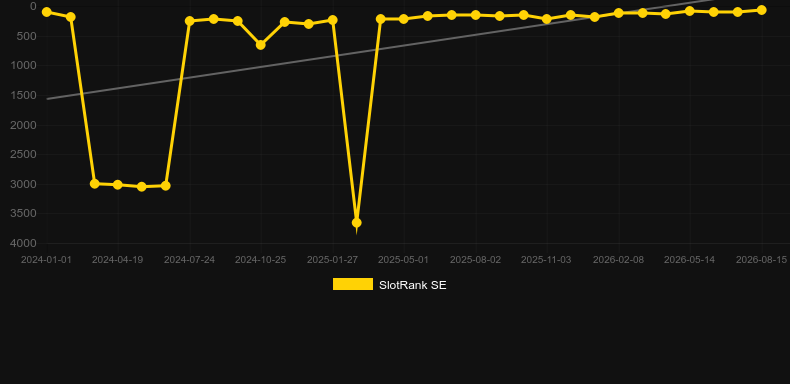Image resolution: width=790 pixels, height=384 pixels.
Task: Click the dip data point above 2024-10-25
Action: [x=260, y=45]
